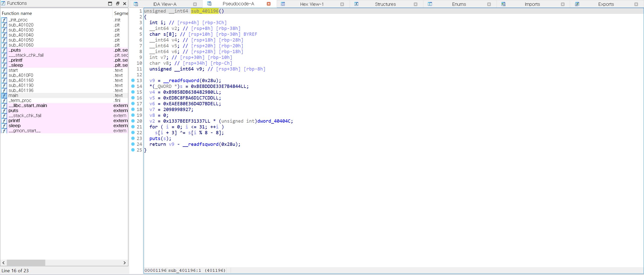
Task: Click Function name column header
Action: click(17, 13)
